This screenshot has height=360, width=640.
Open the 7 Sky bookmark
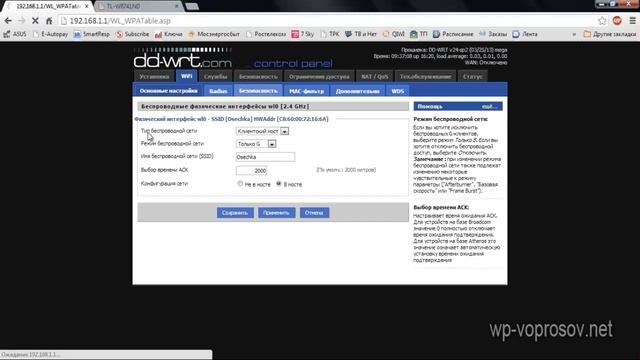(303, 34)
